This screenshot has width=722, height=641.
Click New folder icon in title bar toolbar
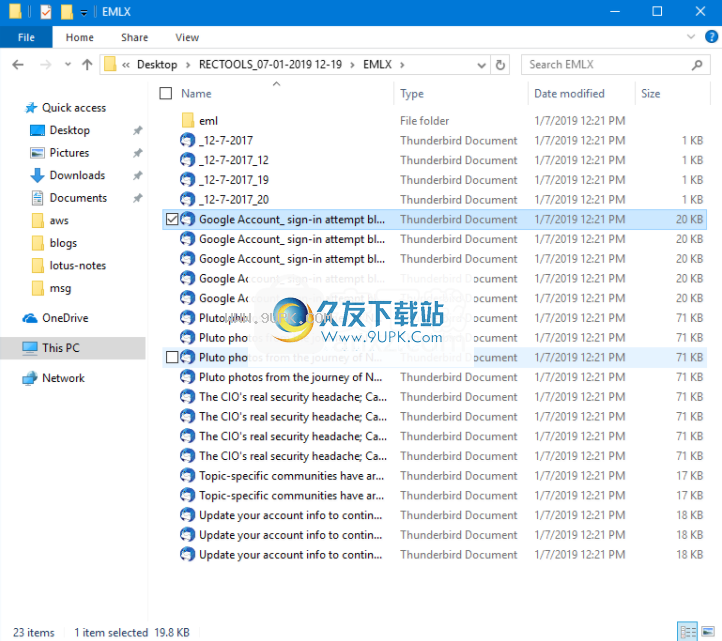(67, 12)
